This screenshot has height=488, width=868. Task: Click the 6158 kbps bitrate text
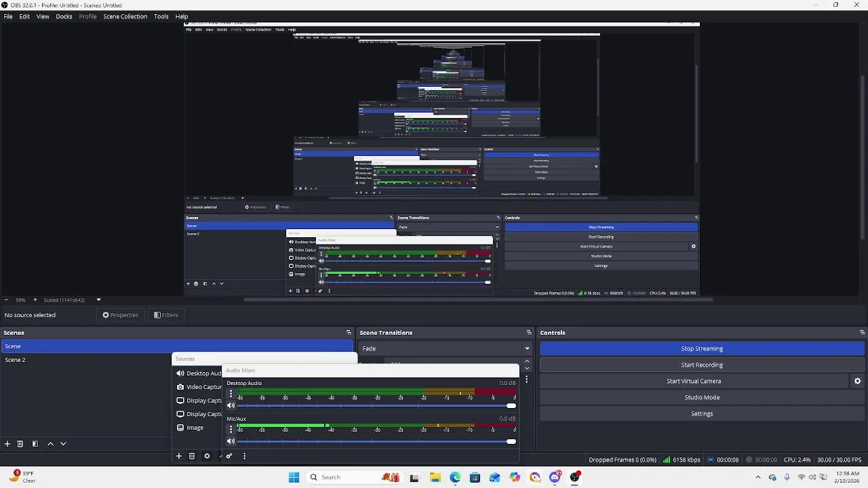click(686, 460)
